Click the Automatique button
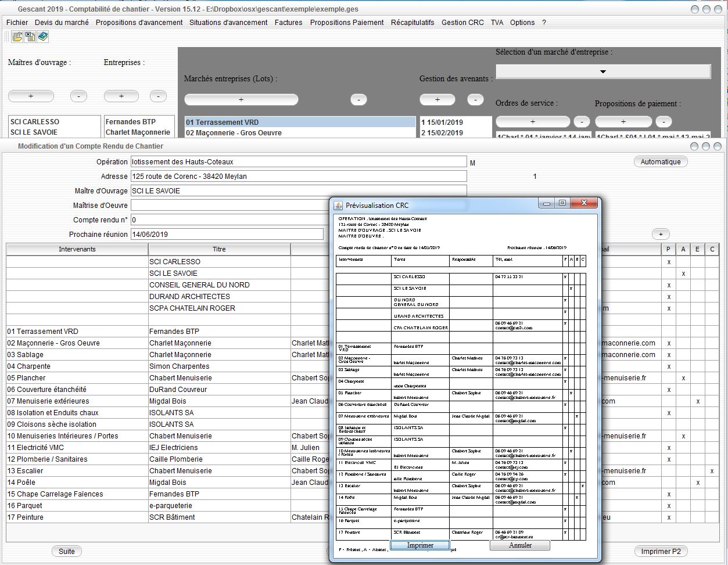The height and width of the screenshot is (565, 728). [661, 162]
